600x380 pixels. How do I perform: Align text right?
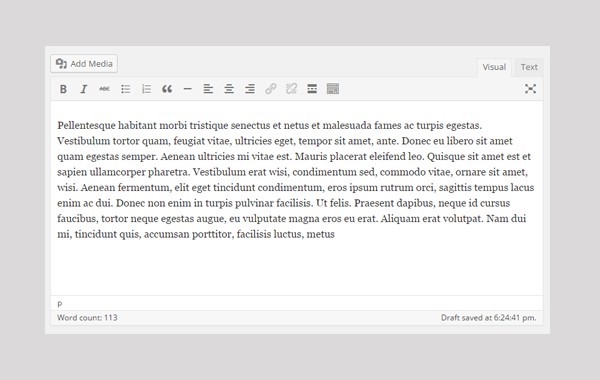pyautogui.click(x=250, y=89)
